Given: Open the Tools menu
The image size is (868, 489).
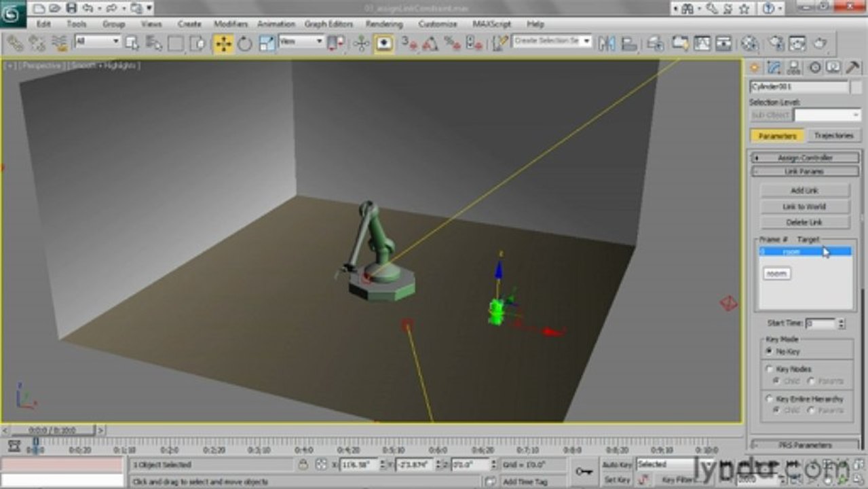Looking at the screenshot, I should [77, 24].
